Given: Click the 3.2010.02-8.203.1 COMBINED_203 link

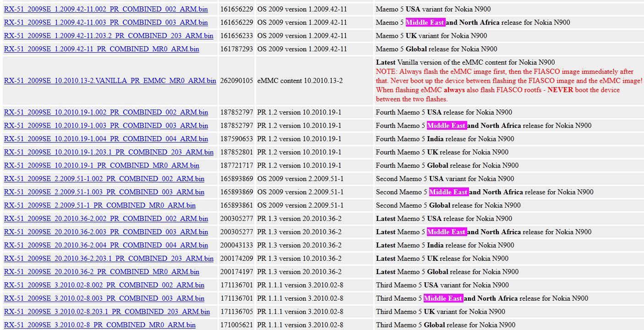Looking at the screenshot, I should click(107, 312).
